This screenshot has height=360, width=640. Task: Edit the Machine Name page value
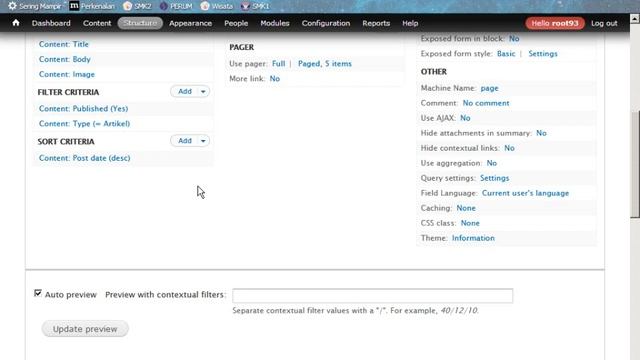point(489,88)
